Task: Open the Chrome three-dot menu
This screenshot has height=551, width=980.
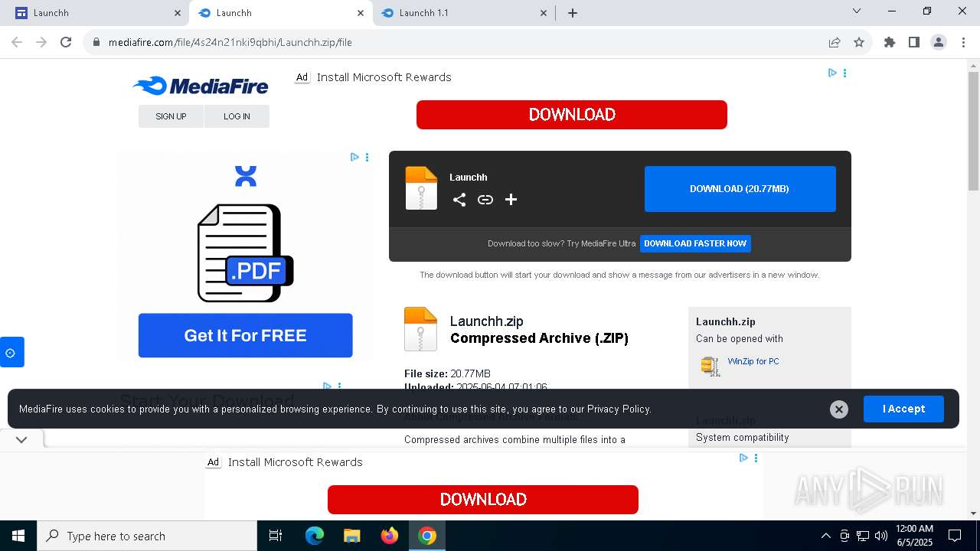Action: pos(962,42)
